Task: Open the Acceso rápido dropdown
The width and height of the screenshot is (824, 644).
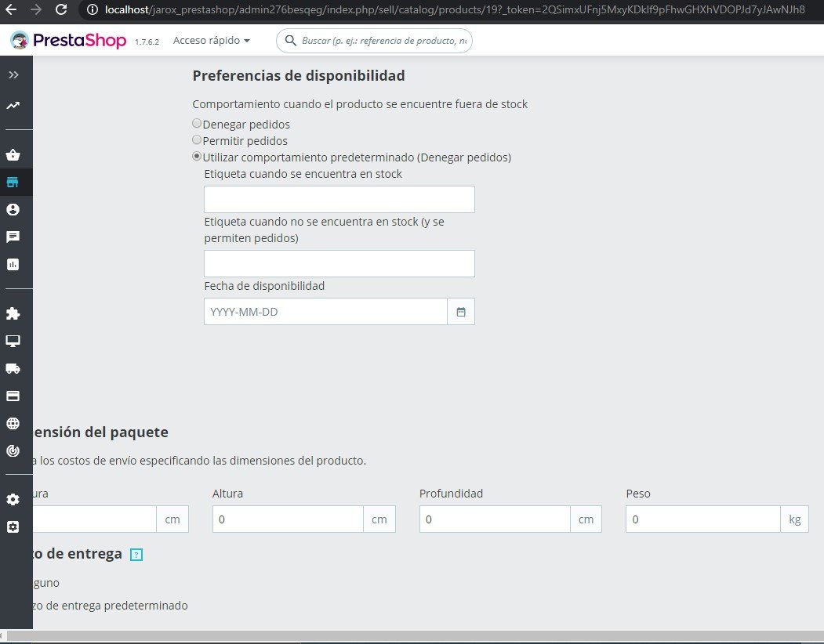Action: click(x=212, y=40)
